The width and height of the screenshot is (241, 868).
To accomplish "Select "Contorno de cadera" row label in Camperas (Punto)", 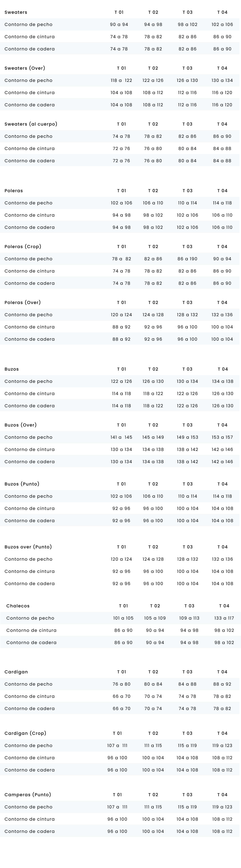I will 30,831.
